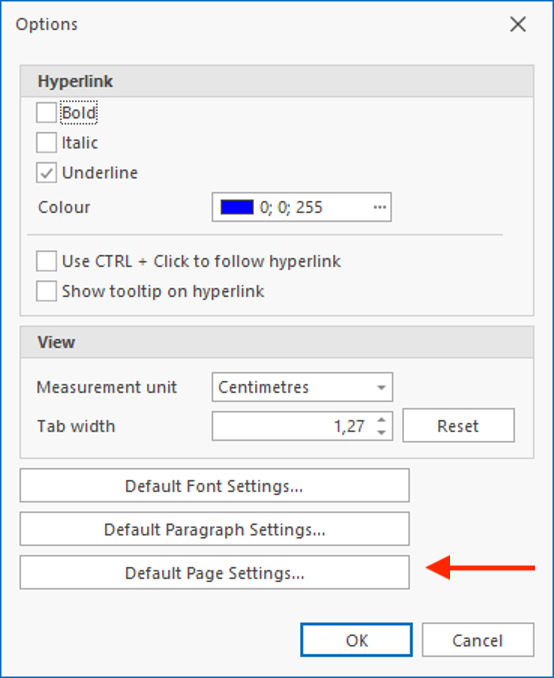Open Default Font Settings
The image size is (554, 678).
215,486
